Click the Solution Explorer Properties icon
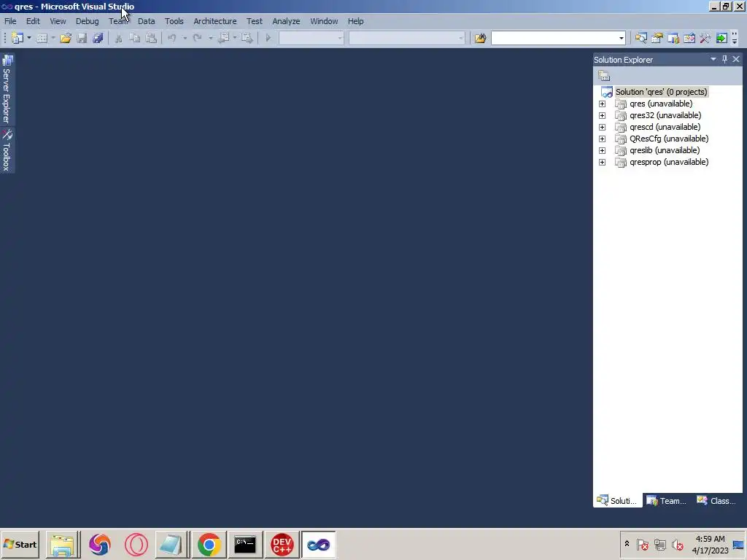Image resolution: width=747 pixels, height=560 pixels. point(604,76)
